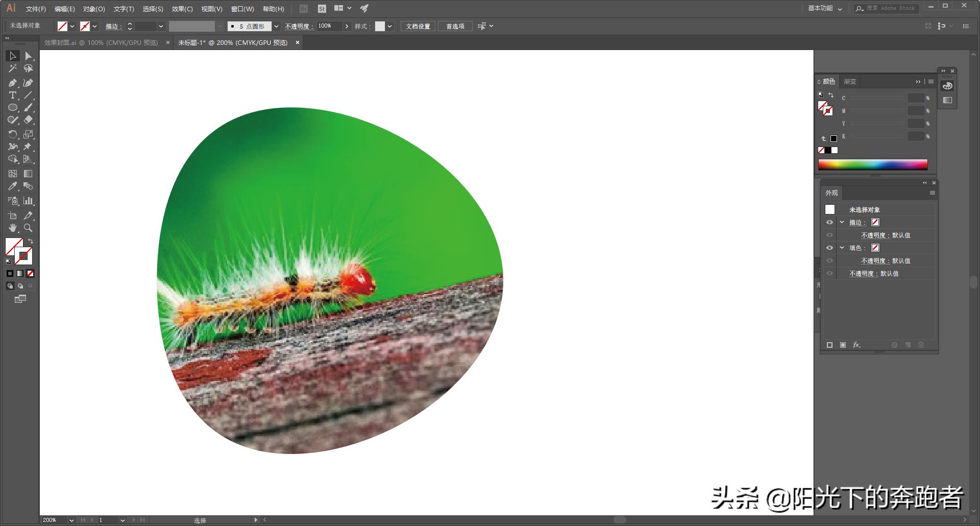Select the Hand tool

[13, 228]
